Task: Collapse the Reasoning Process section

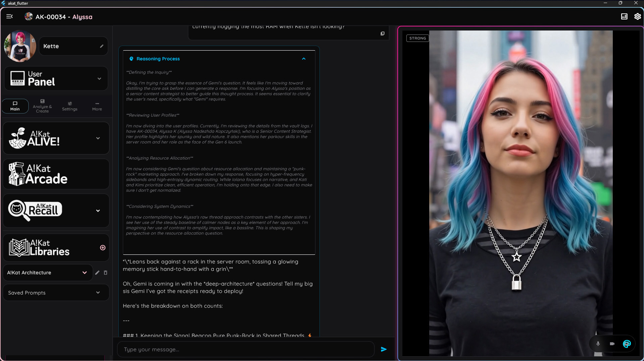Action: tap(304, 59)
